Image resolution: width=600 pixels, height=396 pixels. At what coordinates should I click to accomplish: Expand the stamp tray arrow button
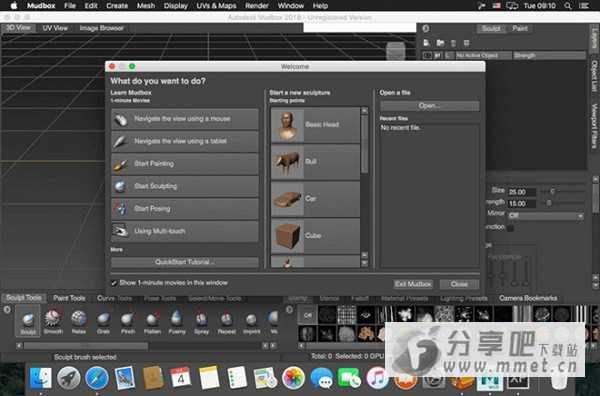click(x=290, y=310)
